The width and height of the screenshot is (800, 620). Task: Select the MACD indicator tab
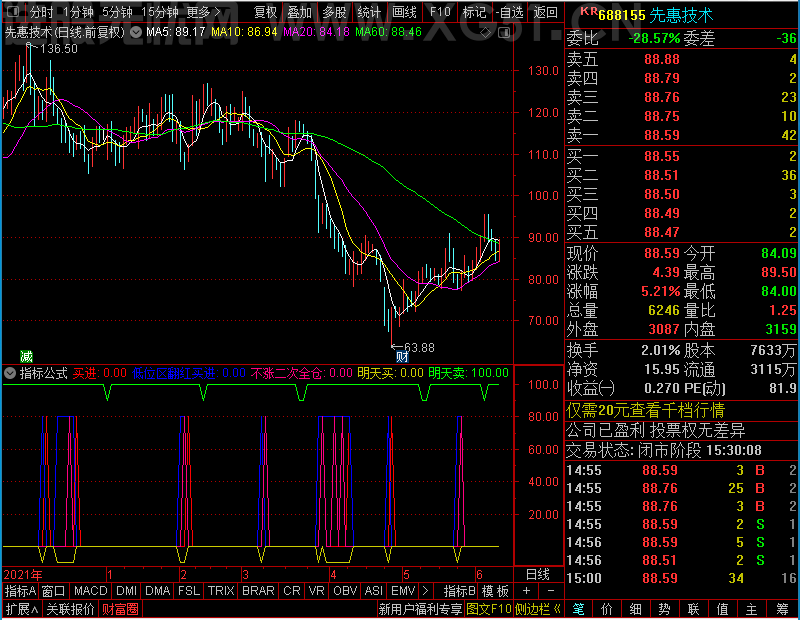91,591
